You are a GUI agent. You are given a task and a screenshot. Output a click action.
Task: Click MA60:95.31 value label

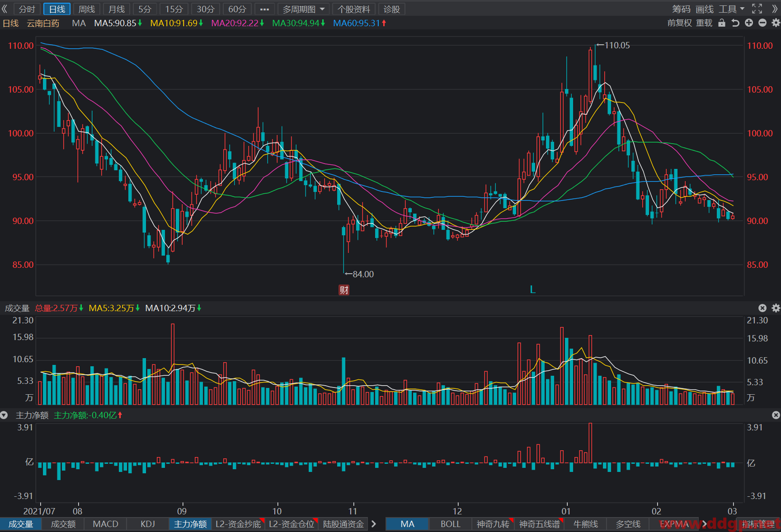359,23
